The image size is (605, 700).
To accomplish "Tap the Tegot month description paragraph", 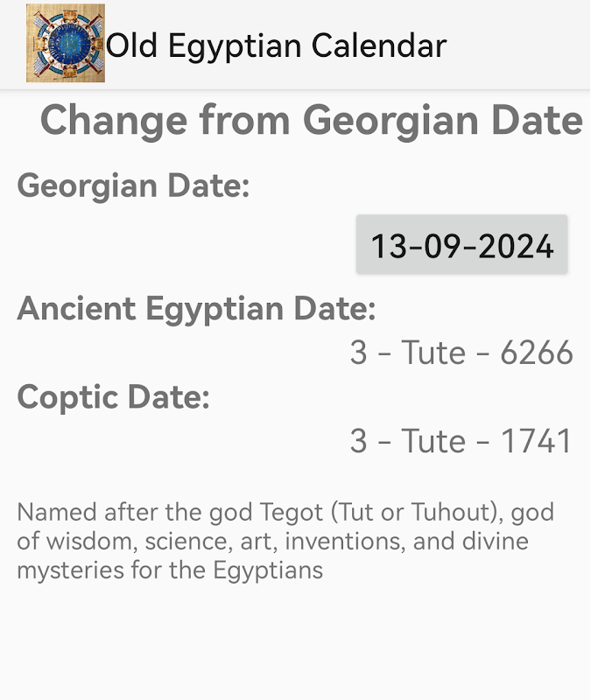I will click(285, 541).
